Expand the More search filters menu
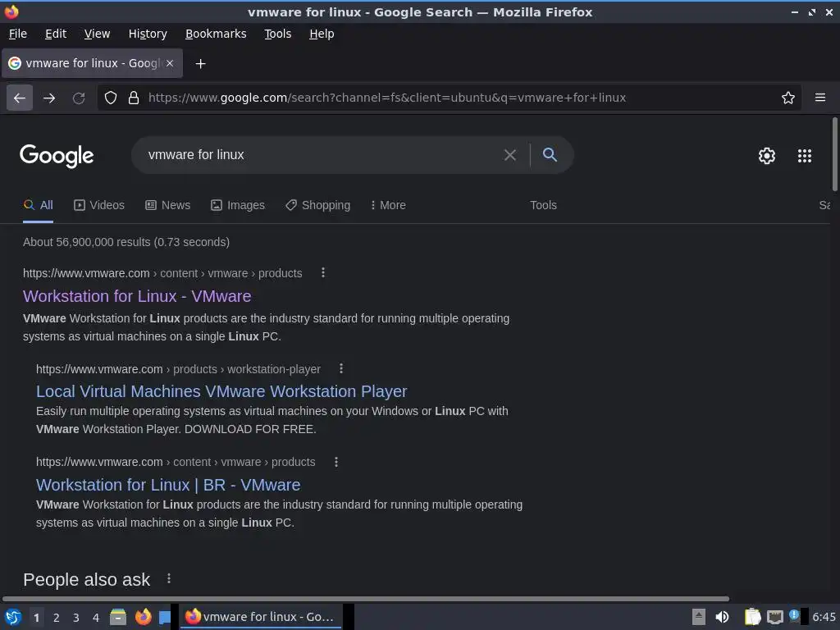 pyautogui.click(x=388, y=205)
